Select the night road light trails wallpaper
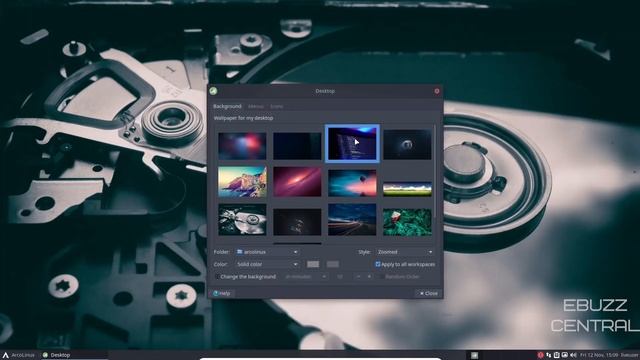Image resolution: width=640 pixels, height=360 pixels. [x=352, y=220]
